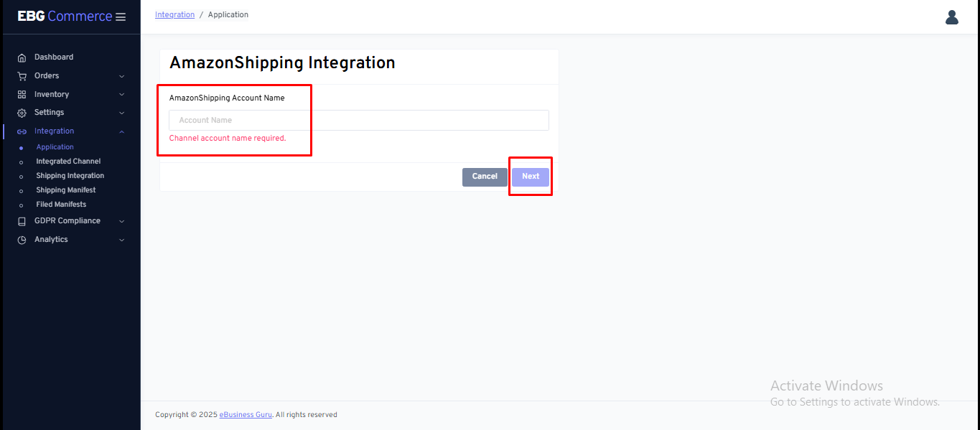
Task: Expand the Inventory menu chevron
Action: click(x=121, y=95)
